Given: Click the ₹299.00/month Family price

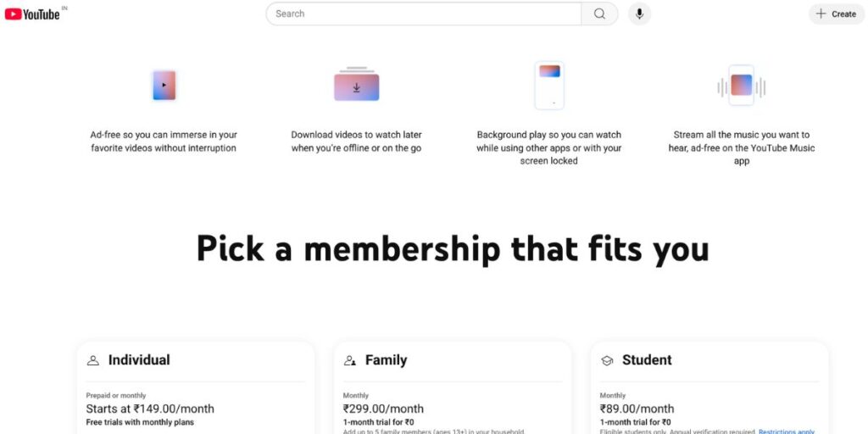Looking at the screenshot, I should point(383,409).
